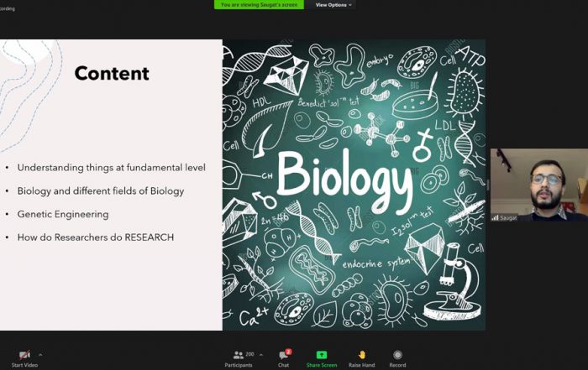Expand the caret next to Participants
Image resolution: width=588 pixels, height=370 pixels.
pyautogui.click(x=260, y=355)
